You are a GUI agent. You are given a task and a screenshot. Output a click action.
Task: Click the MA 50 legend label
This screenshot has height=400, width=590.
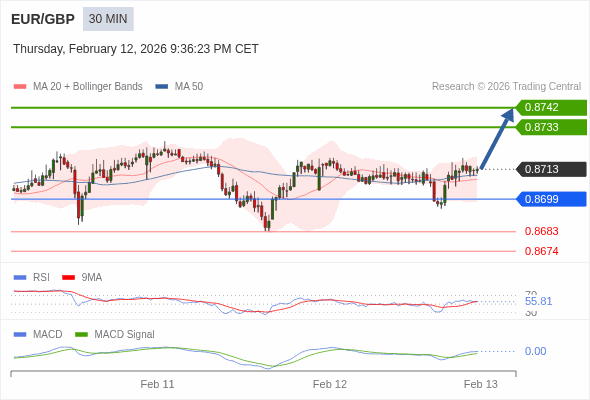[189, 87]
